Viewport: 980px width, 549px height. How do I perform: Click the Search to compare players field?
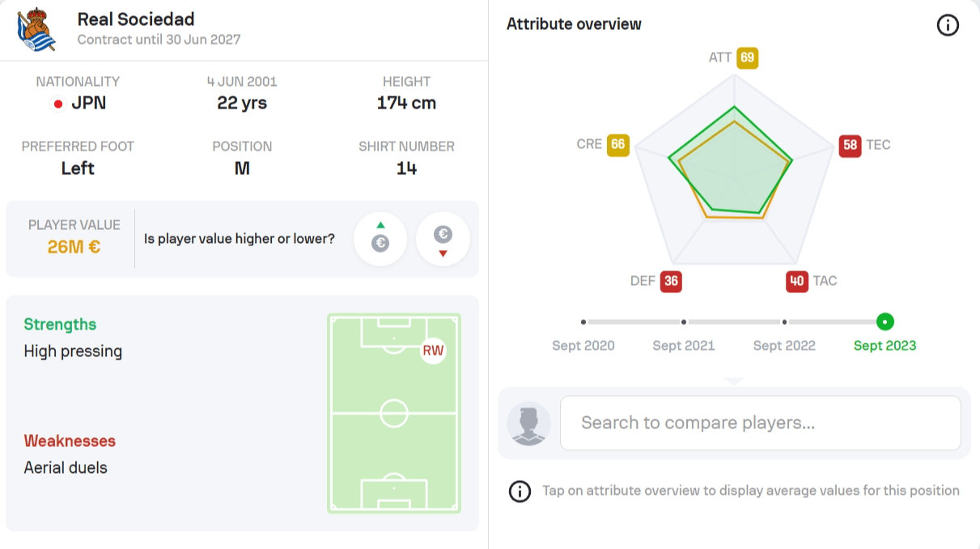point(760,423)
